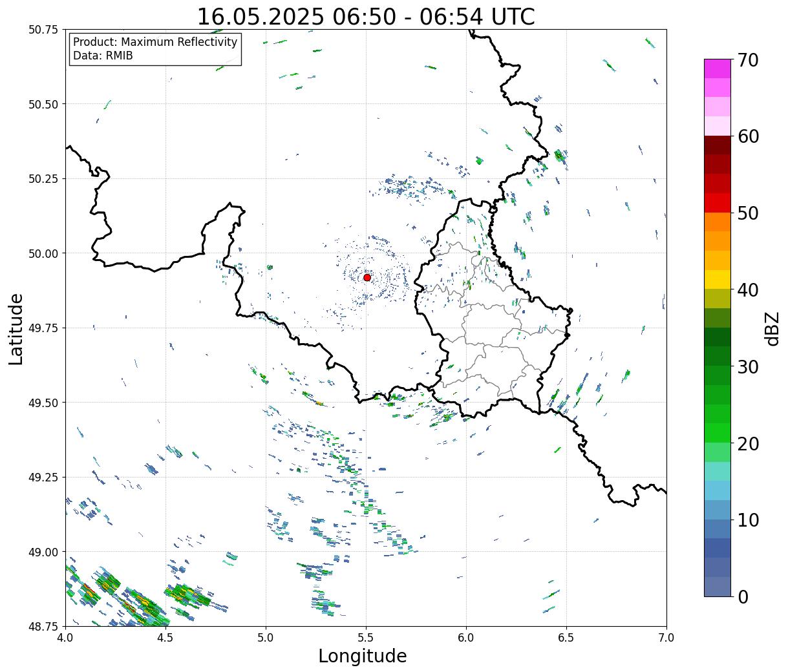Pick the grayish-blue bottom colorbar segment at 0
788x672 pixels.
[718, 586]
